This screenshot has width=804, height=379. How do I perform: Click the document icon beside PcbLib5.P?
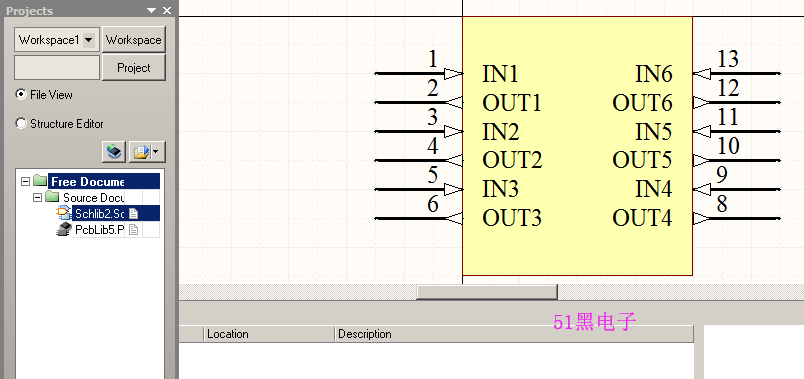coord(133,229)
